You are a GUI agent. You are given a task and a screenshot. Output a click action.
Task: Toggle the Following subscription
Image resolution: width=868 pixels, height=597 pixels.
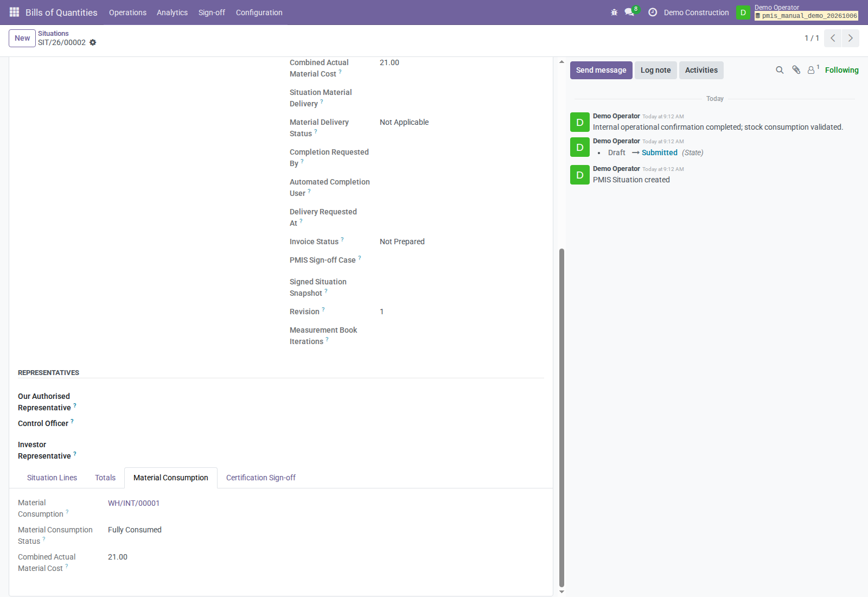pyautogui.click(x=841, y=70)
